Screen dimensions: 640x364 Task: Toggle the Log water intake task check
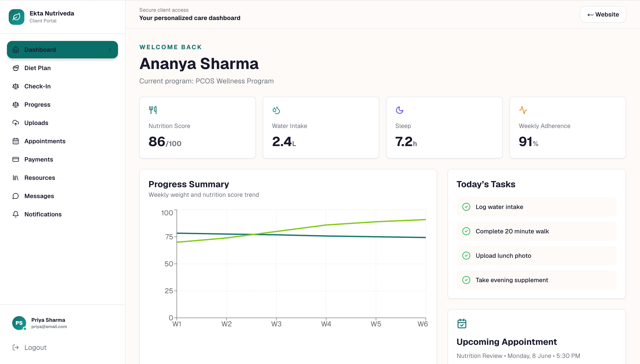point(466,207)
